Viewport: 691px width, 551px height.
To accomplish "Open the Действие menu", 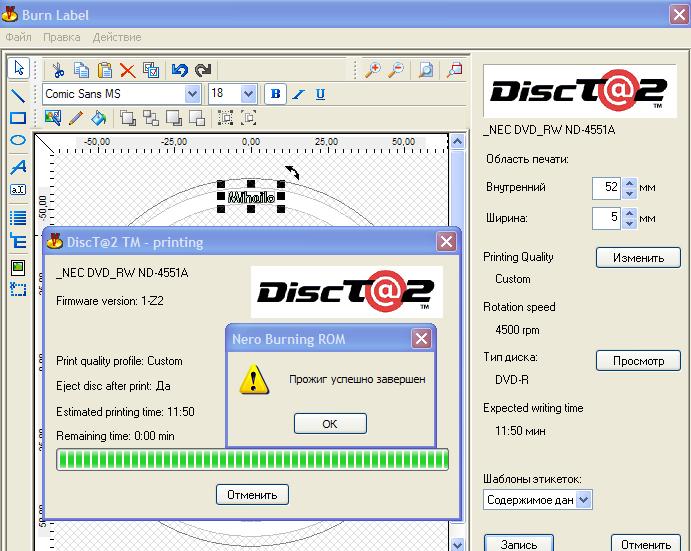I will coord(117,37).
